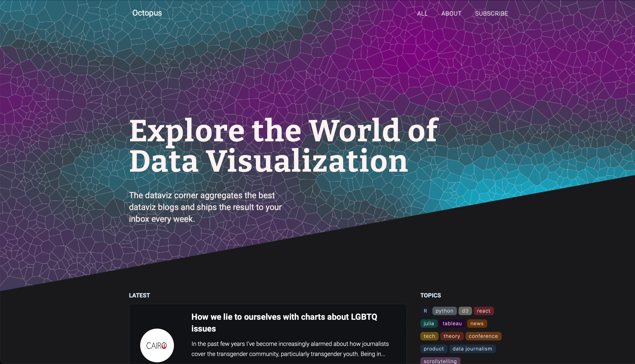Filter by the conference topic
This screenshot has height=364, width=635.
point(483,336)
